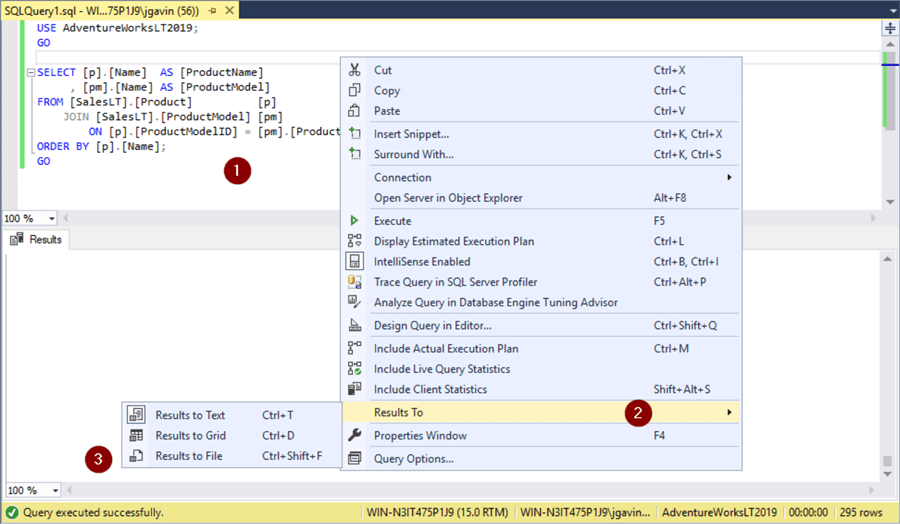Click the green Execute play icon
Viewport: 900px width, 524px height.
click(354, 221)
